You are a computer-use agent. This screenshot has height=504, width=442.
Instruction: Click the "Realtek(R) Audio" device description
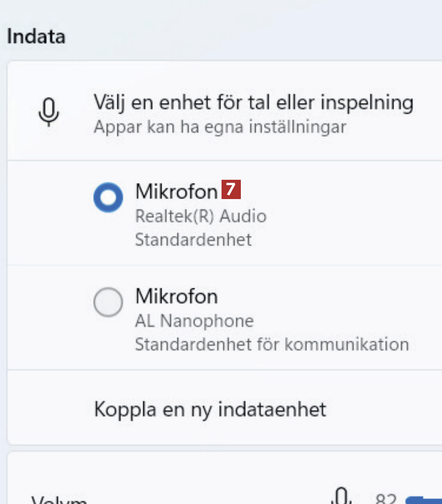pyautogui.click(x=201, y=216)
